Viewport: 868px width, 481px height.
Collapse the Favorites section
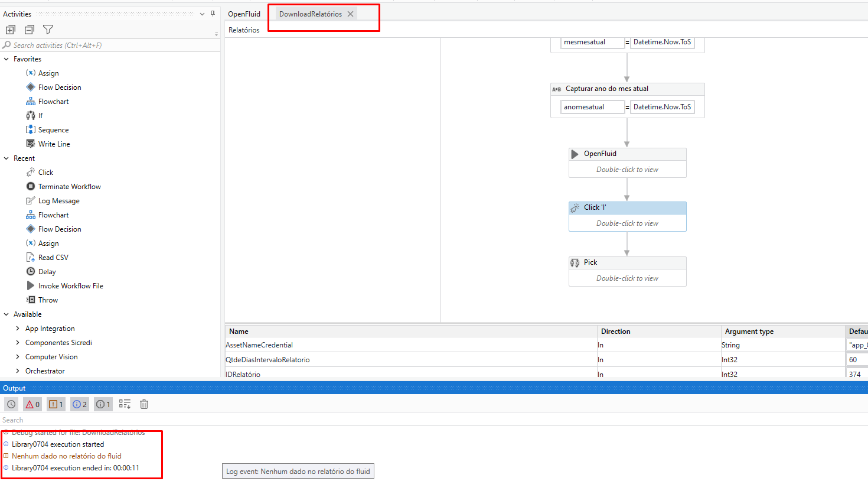(7, 58)
